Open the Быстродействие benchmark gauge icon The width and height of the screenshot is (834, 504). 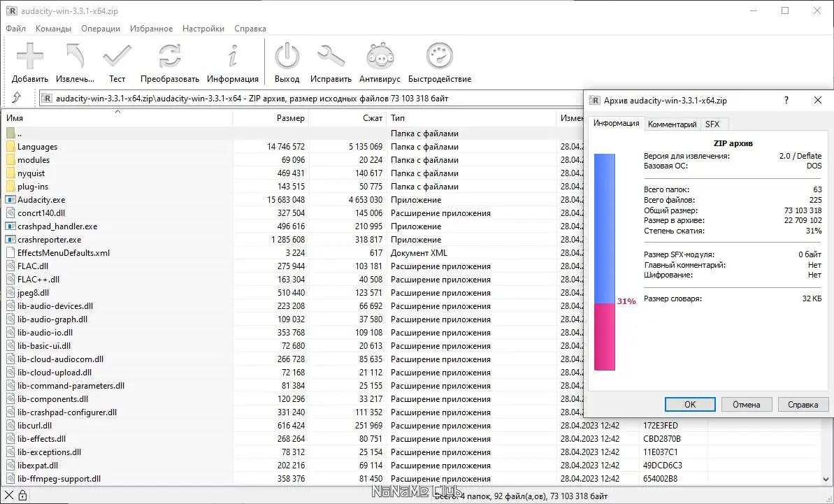point(440,56)
